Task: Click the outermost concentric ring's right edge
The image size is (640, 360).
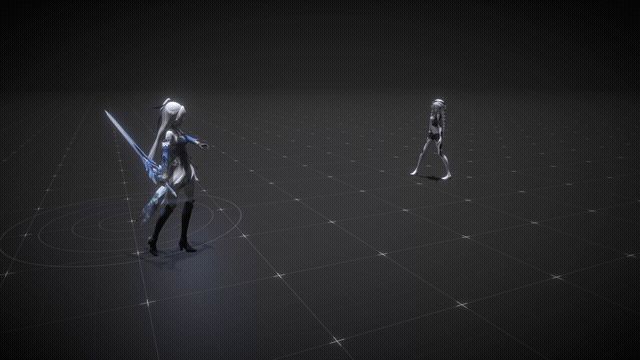Action: click(241, 214)
